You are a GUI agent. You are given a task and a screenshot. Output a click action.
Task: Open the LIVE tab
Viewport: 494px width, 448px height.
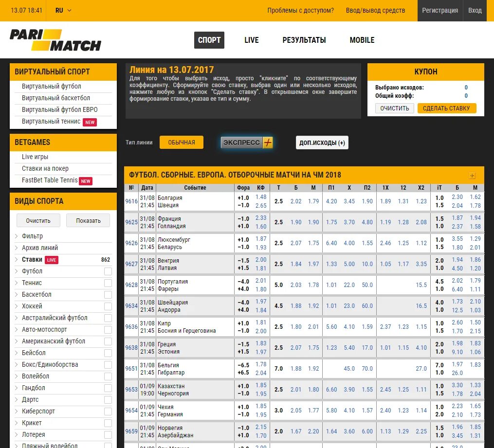tap(252, 40)
